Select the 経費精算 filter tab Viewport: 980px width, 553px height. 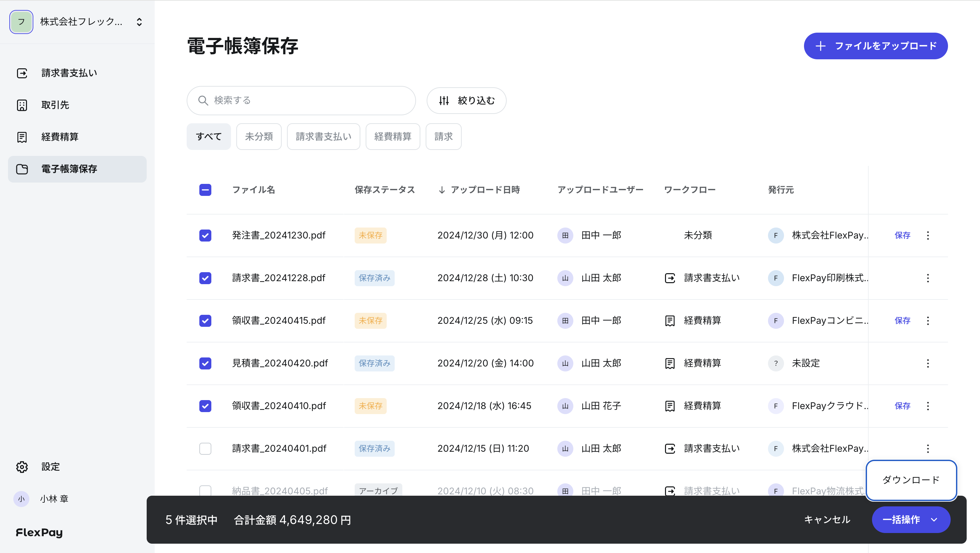tap(393, 137)
